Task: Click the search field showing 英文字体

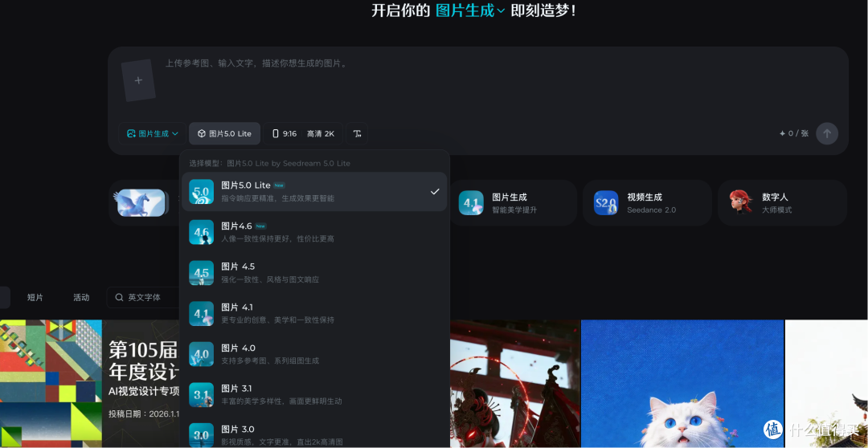Action: (x=144, y=298)
